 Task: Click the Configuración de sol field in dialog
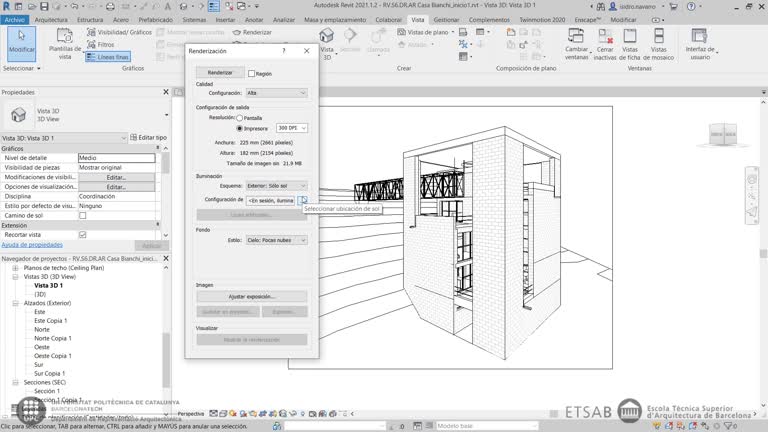pos(271,200)
